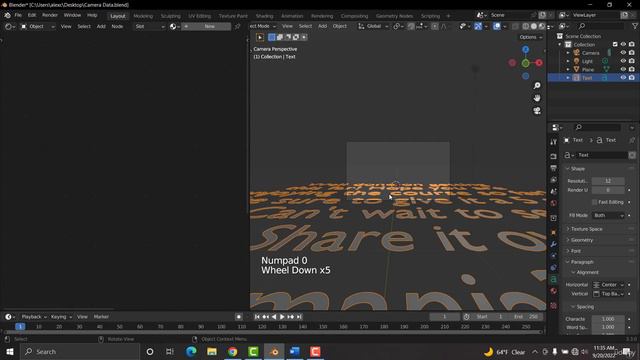This screenshot has height=360, width=640.
Task: Open the Scene properties tab
Action: (x=553, y=191)
